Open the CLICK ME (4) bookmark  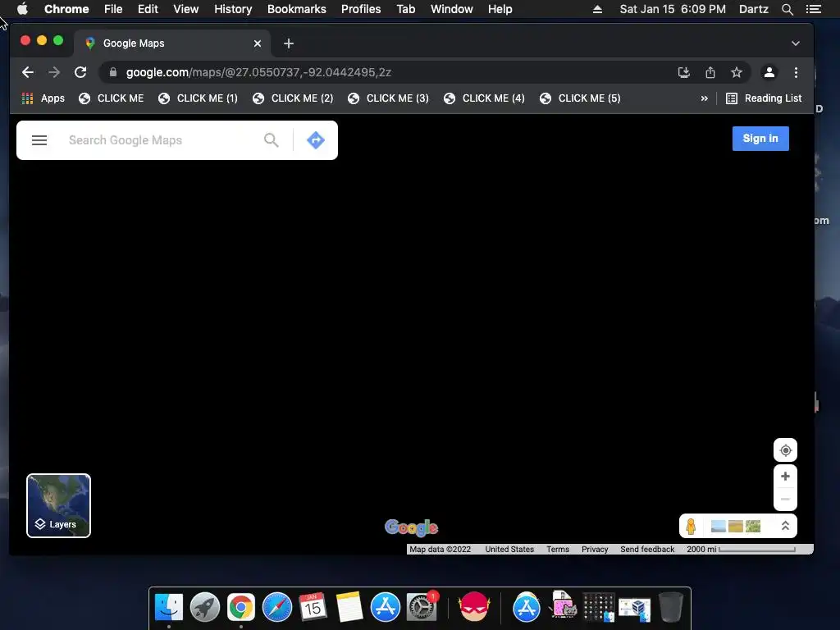click(x=484, y=98)
